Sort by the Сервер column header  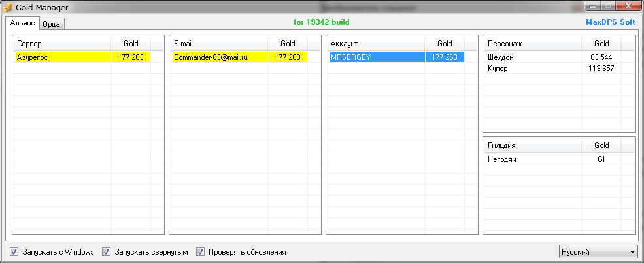click(63, 44)
